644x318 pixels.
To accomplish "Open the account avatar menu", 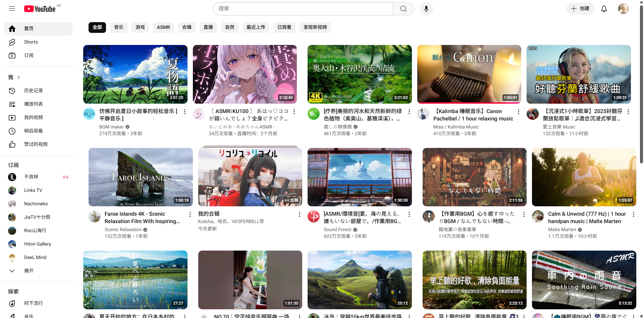I will [623, 9].
